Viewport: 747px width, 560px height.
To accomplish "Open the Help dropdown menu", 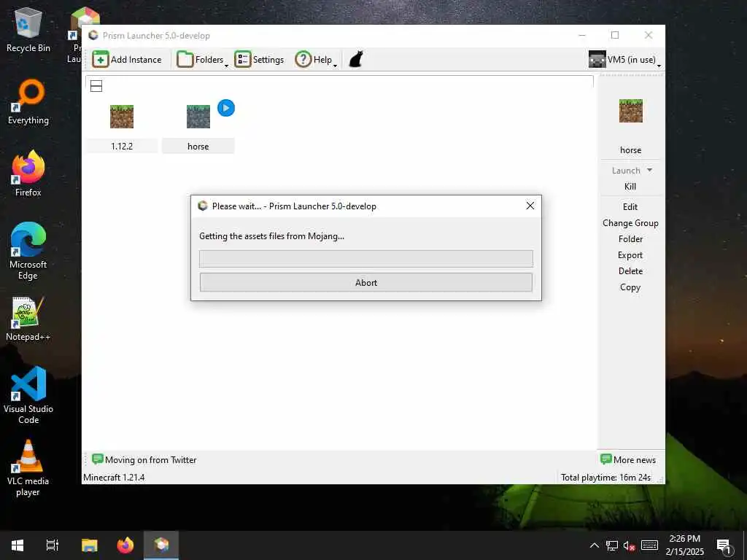I will 316,60.
